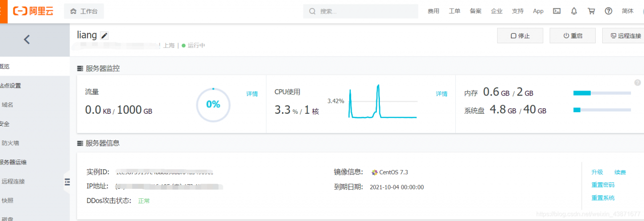644x221 pixels.
Task: Open the Cloud Shell terminal icon
Action: [557, 11]
